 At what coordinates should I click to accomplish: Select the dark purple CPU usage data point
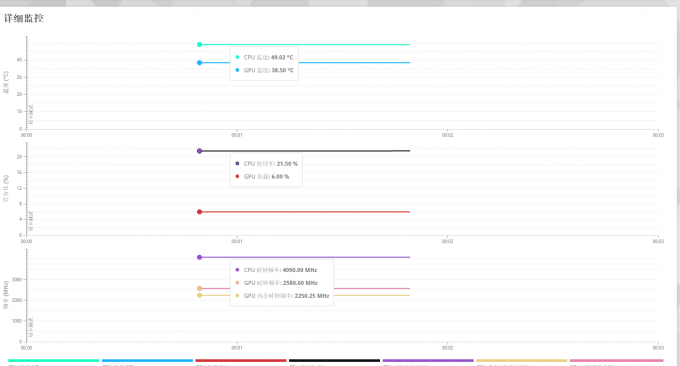(199, 151)
